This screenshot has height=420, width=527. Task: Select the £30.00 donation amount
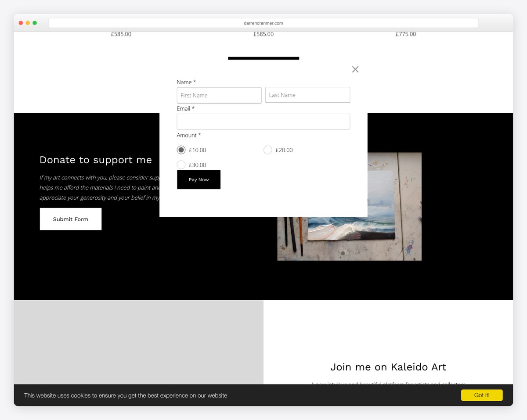pos(181,165)
